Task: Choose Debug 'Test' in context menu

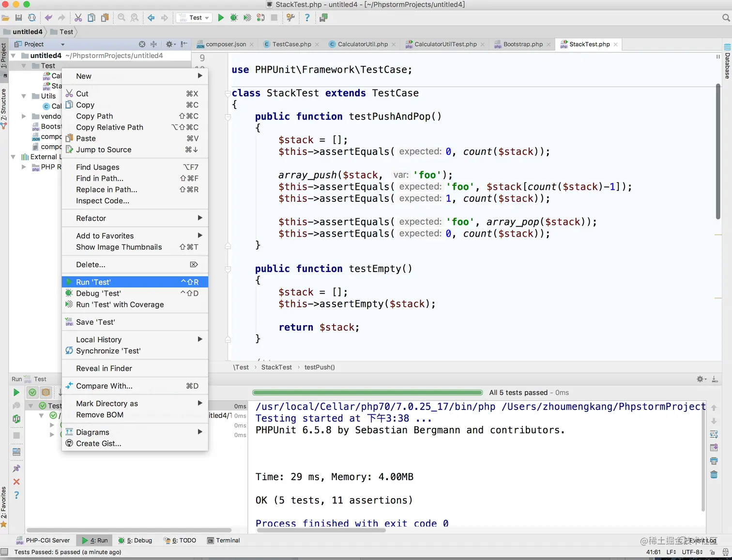Action: click(x=135, y=293)
